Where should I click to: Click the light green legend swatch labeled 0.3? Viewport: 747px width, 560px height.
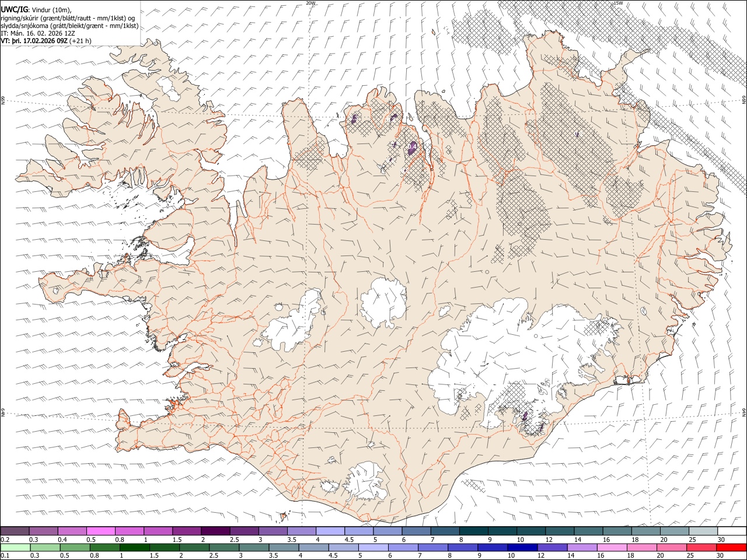[x=44, y=547]
